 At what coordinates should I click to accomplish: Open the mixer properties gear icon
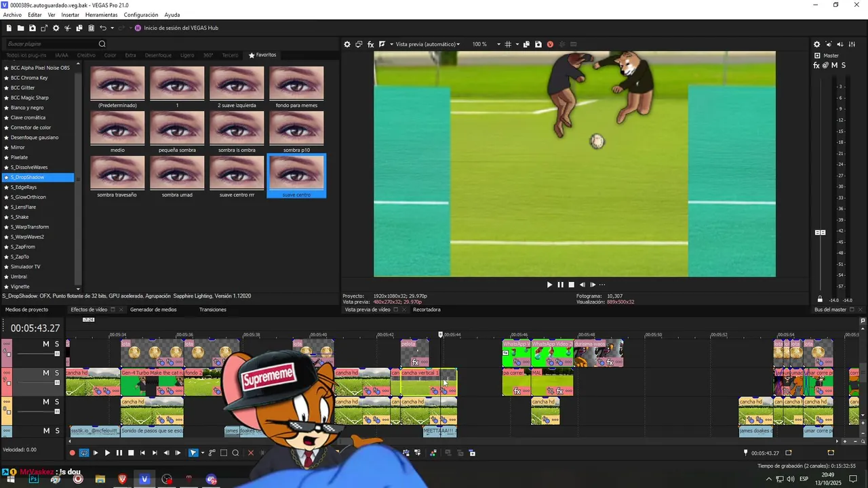(816, 44)
